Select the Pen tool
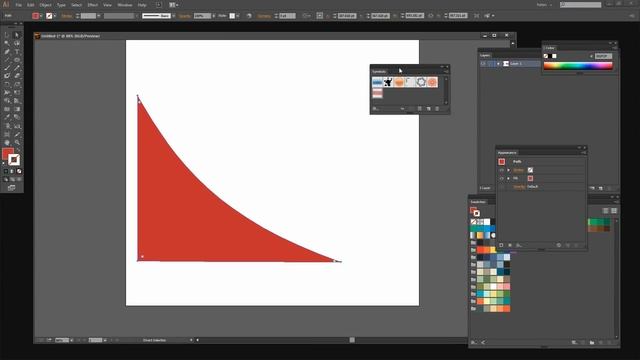Screen dimensions: 640x360 point(7,52)
